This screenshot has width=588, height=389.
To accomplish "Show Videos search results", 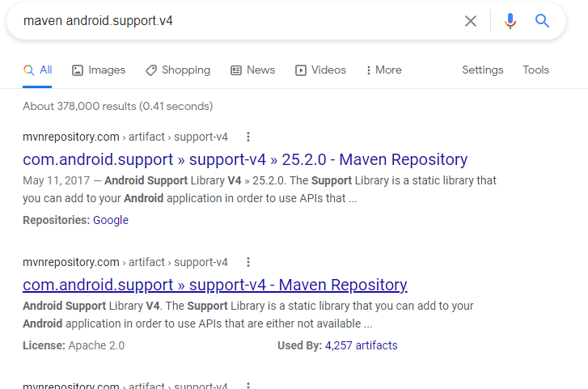I will coord(320,70).
